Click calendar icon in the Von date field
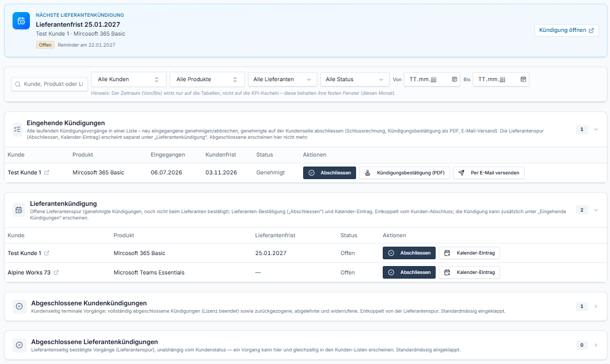Image resolution: width=610 pixels, height=364 pixels. [454, 80]
